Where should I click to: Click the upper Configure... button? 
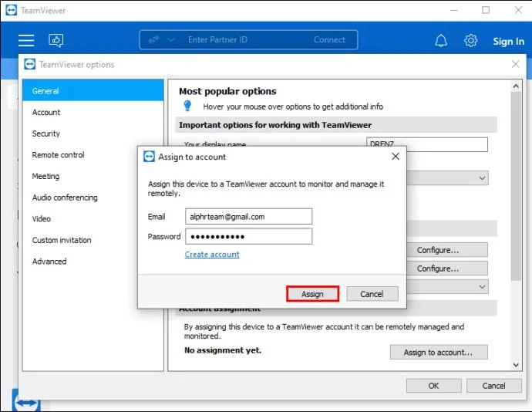pos(447,250)
